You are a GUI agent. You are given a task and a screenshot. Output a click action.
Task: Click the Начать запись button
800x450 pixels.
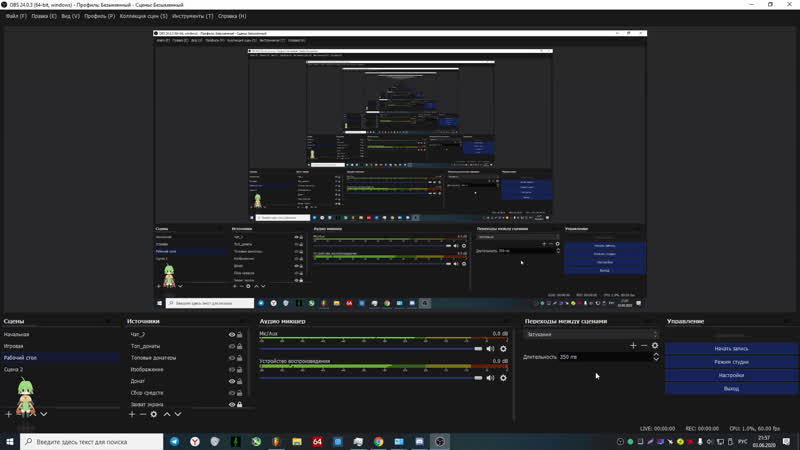tap(731, 348)
